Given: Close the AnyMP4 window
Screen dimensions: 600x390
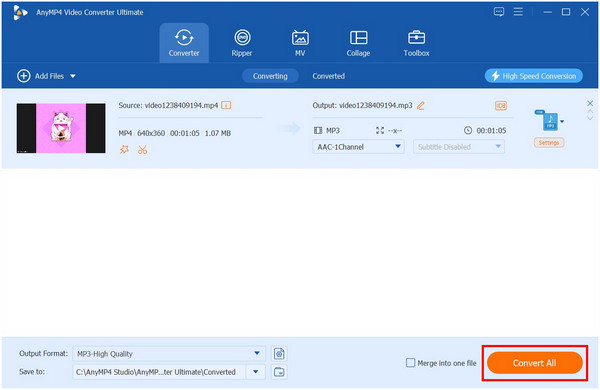Looking at the screenshot, I should click(x=585, y=12).
